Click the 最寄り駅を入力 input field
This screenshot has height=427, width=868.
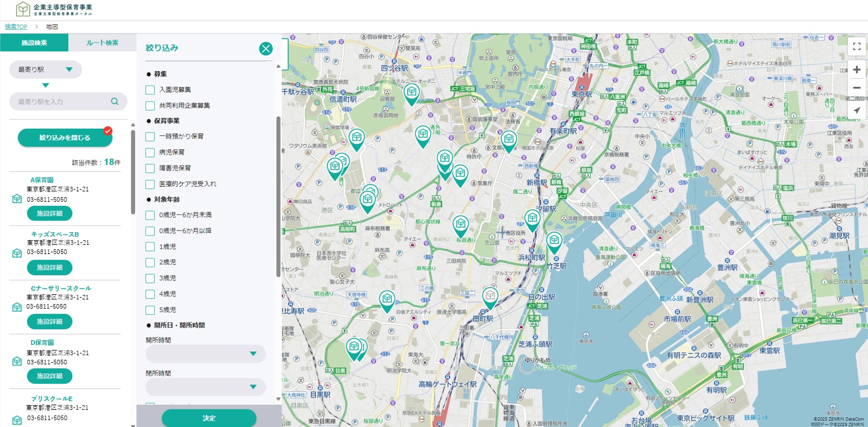pyautogui.click(x=68, y=102)
